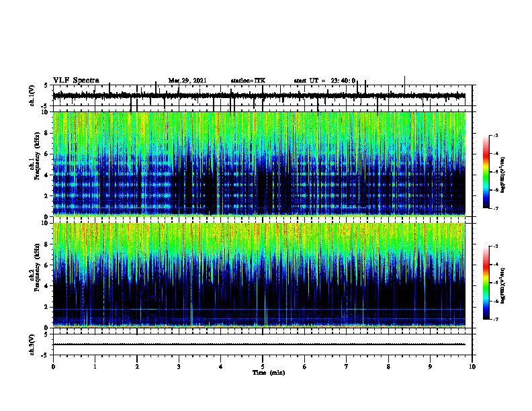Click the "station=ITK" header label

pyautogui.click(x=248, y=81)
